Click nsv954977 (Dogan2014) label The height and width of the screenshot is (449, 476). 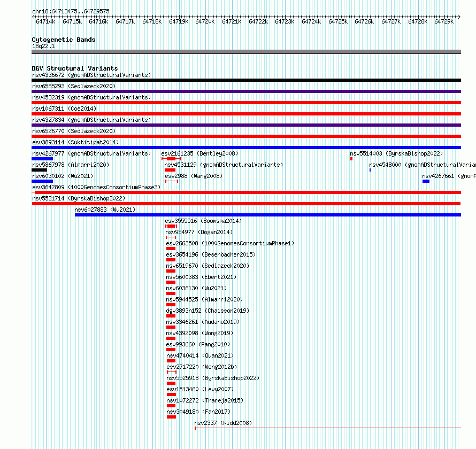tap(199, 232)
